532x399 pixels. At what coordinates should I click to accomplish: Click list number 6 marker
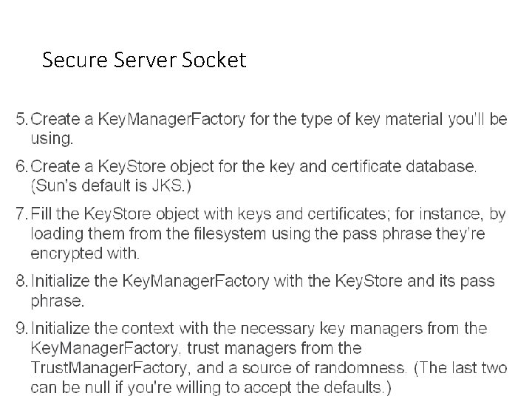click(21, 166)
